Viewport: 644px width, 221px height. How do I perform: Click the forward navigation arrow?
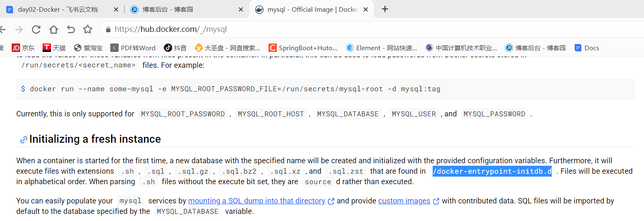pos(19,29)
